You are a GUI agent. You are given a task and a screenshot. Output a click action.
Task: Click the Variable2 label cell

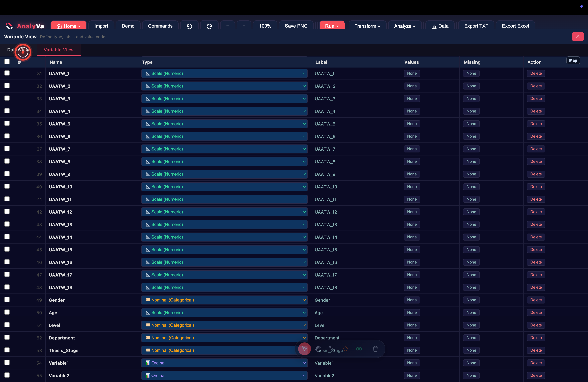356,376
